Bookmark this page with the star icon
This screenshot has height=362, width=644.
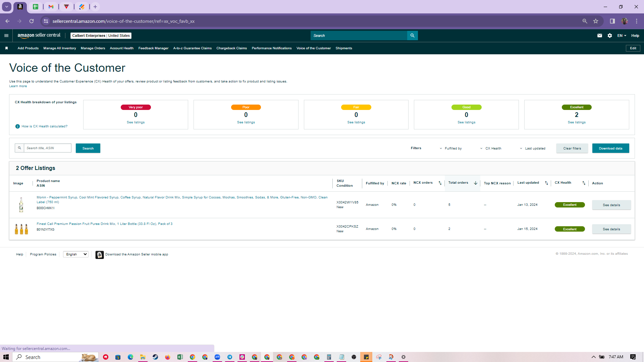[596, 21]
